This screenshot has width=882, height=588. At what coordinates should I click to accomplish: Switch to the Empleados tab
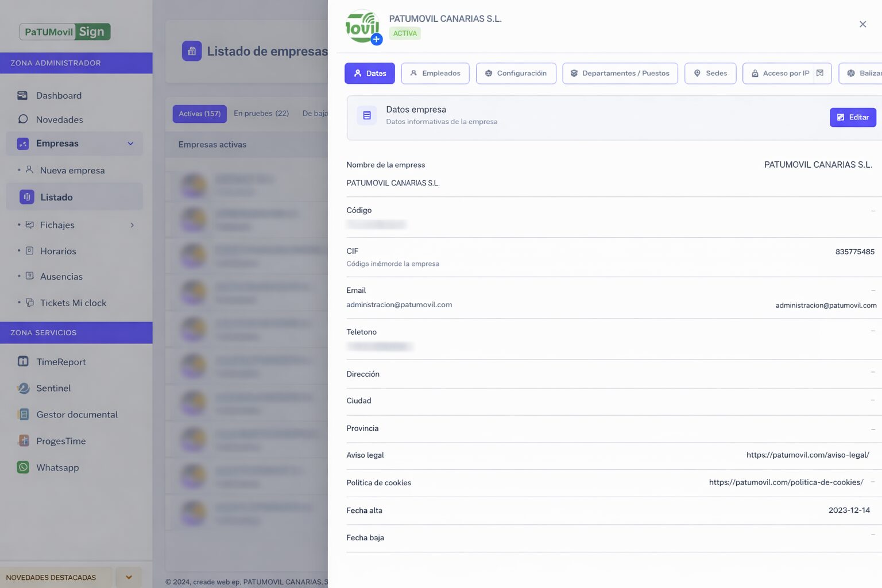(435, 73)
